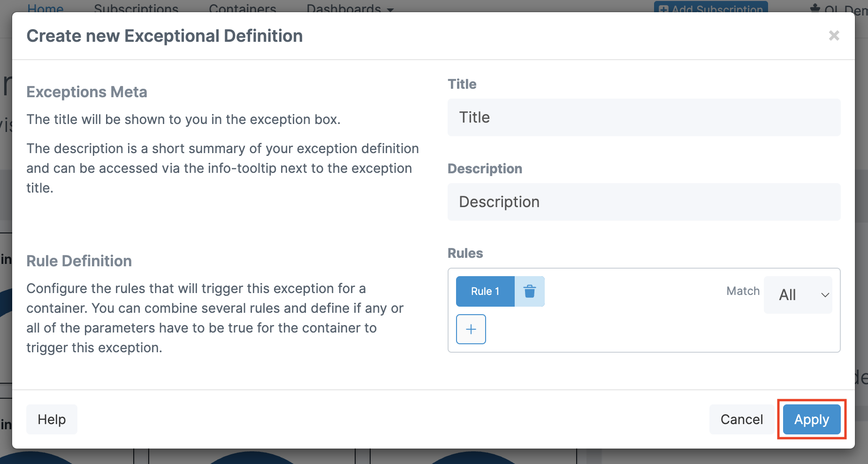Screen dimensions: 868x464
Task: Expand the Dashboards menu in background navigation
Action: 350,8
